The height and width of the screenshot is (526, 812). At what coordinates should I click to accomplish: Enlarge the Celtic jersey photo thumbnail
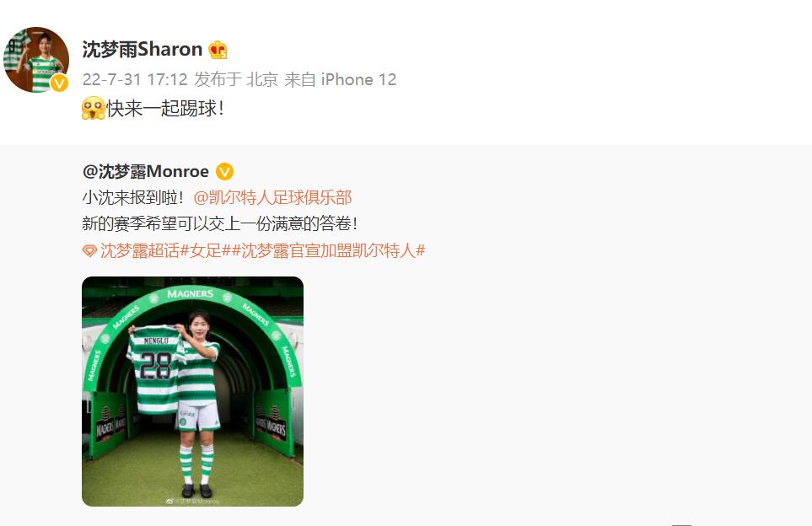click(192, 391)
